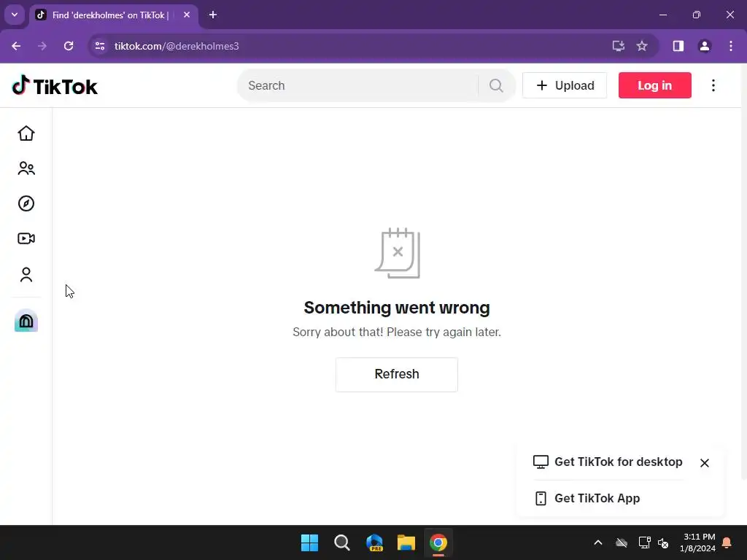Open the TikTok three-dot more menu
This screenshot has width=747, height=560.
click(713, 86)
